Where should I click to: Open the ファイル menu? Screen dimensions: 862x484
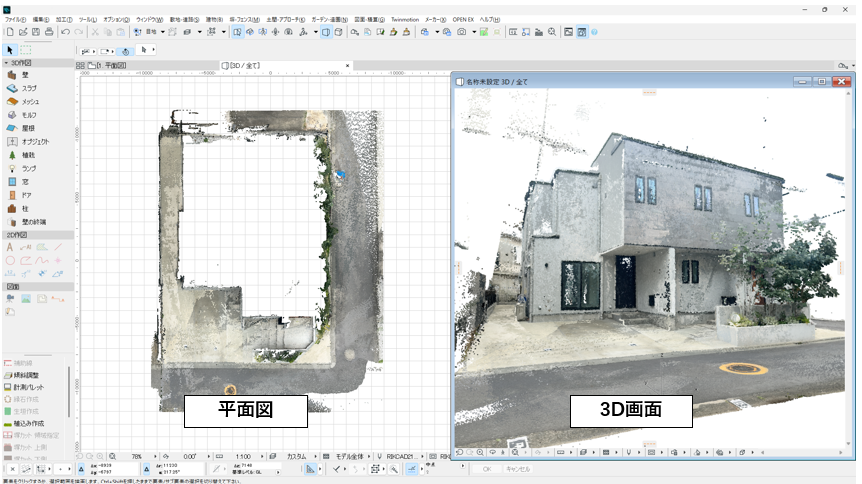[x=16, y=19]
